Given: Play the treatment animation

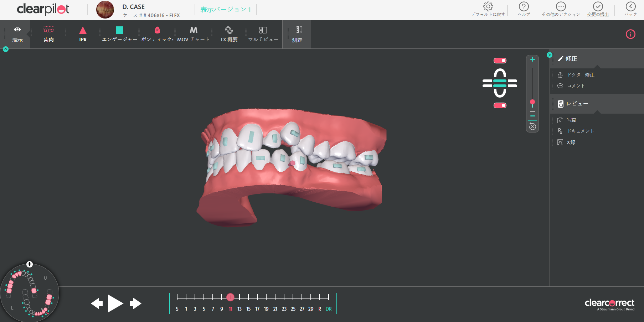Looking at the screenshot, I should 115,303.
